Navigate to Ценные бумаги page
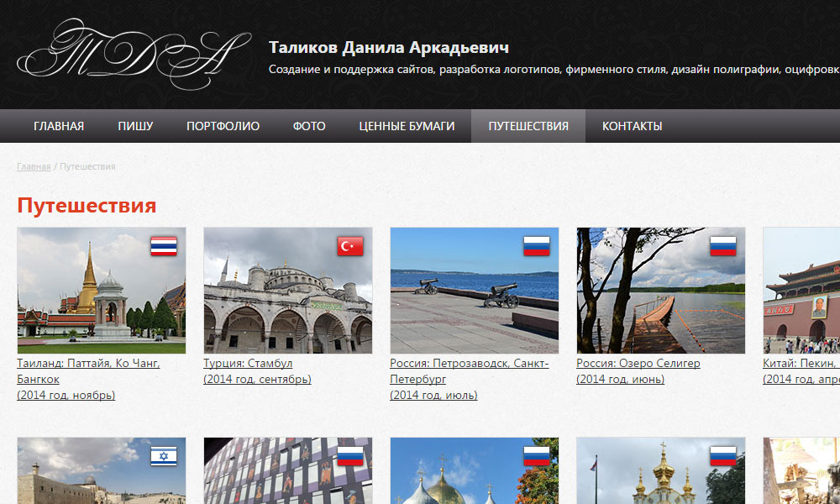Viewport: 840px width, 504px height. (407, 126)
